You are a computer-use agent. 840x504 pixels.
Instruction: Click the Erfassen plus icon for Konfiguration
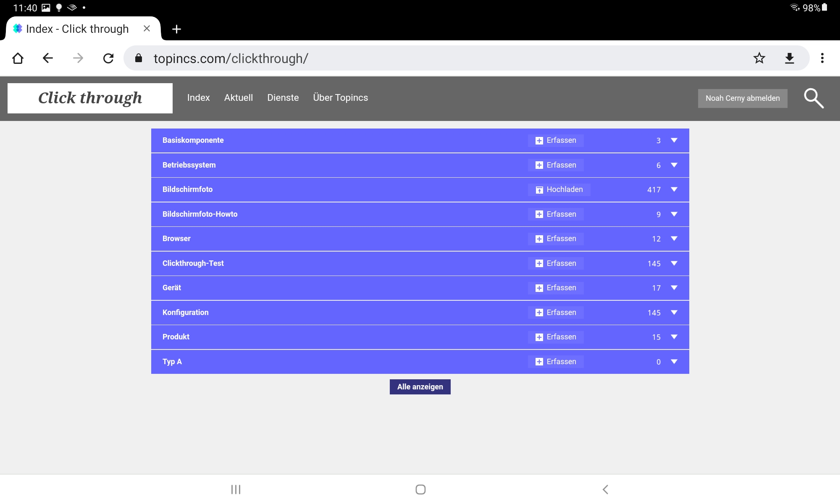tap(539, 312)
